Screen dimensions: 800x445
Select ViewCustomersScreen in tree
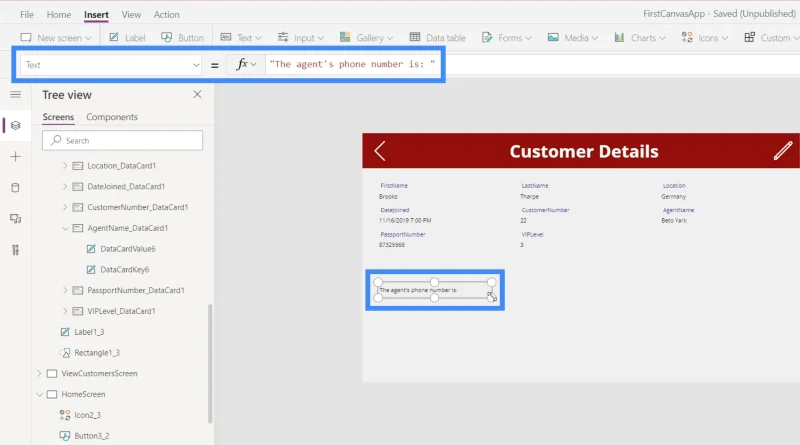point(99,374)
